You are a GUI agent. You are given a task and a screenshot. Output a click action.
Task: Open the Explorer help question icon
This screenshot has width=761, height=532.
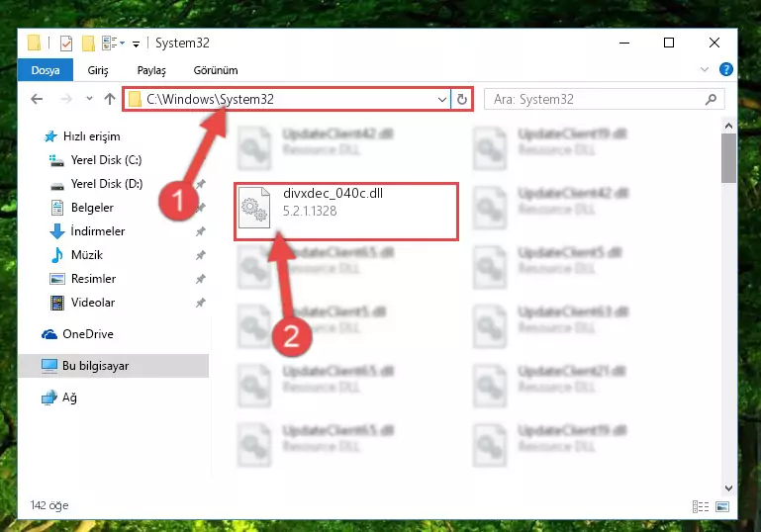[725, 70]
